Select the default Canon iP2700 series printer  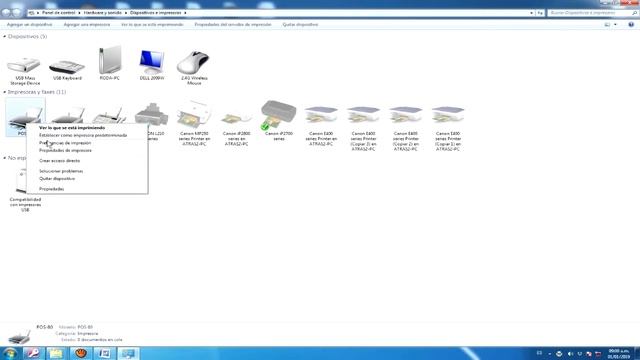point(278,120)
